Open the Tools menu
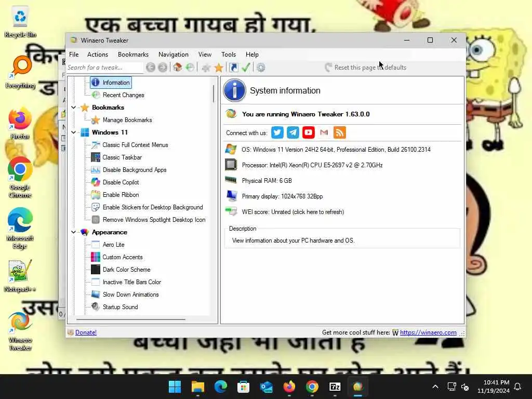Screen dimensions: 532x399 [x=229, y=54]
